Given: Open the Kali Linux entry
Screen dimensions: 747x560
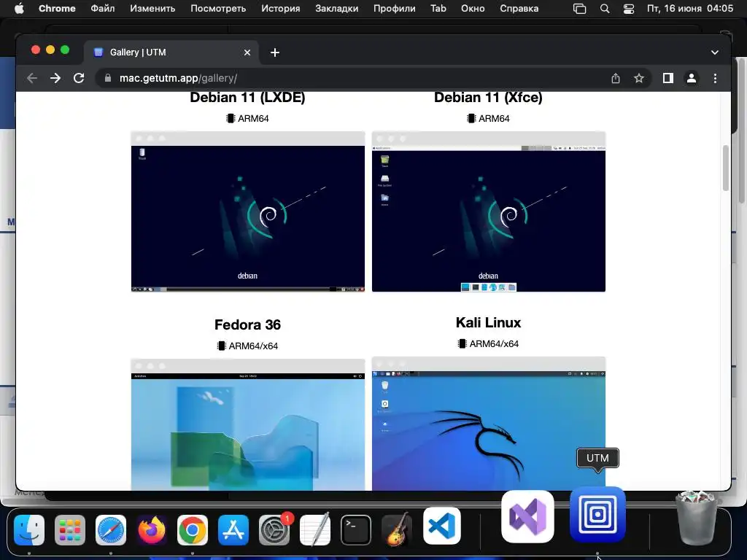Looking at the screenshot, I should coord(488,322).
